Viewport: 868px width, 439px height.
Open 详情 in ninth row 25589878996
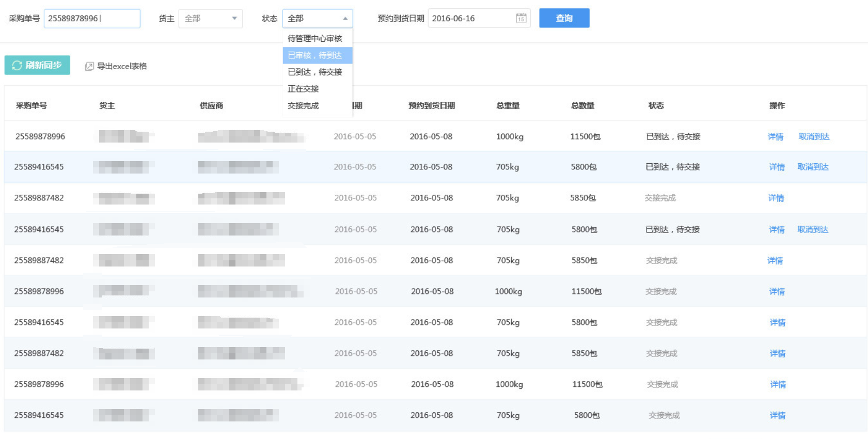(778, 384)
